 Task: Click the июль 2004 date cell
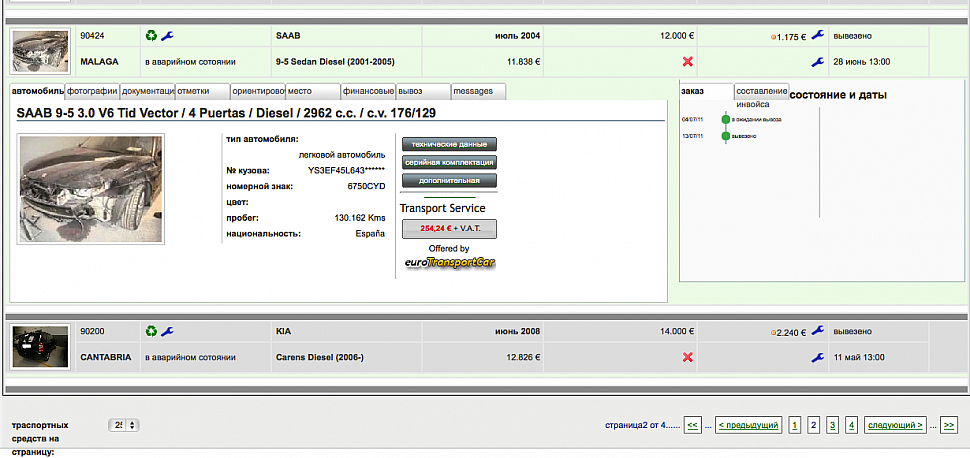point(483,36)
